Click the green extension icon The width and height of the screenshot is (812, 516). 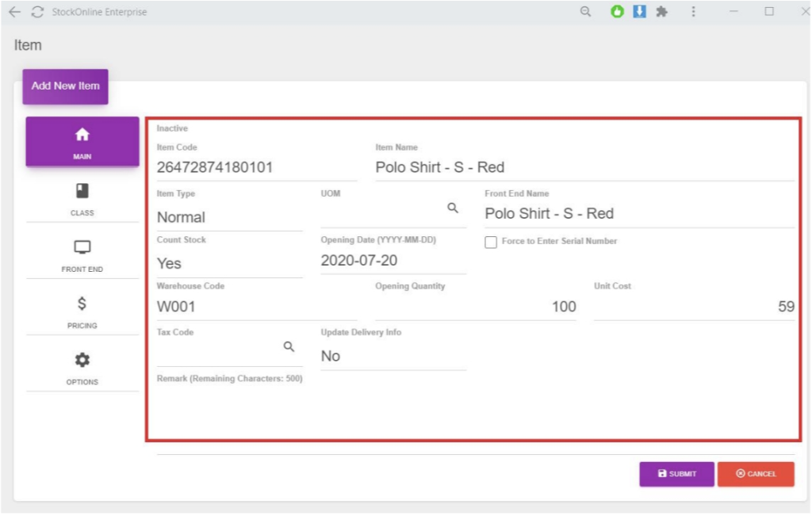point(617,12)
